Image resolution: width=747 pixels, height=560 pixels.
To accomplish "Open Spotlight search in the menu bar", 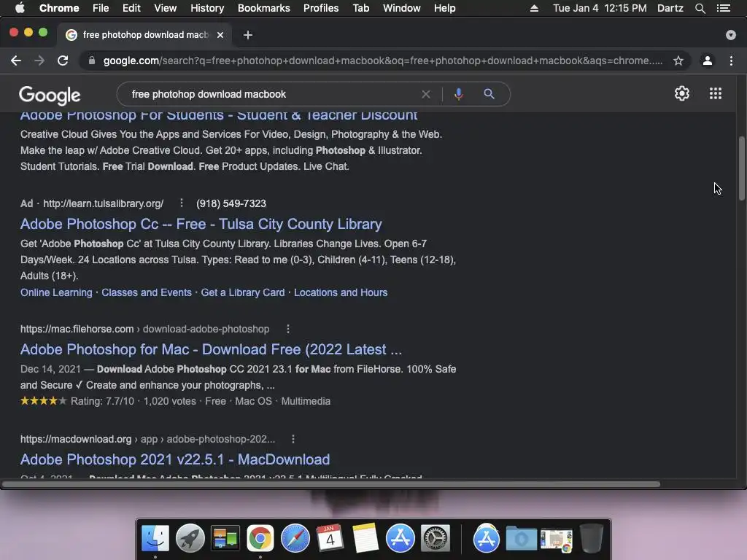I will point(700,8).
